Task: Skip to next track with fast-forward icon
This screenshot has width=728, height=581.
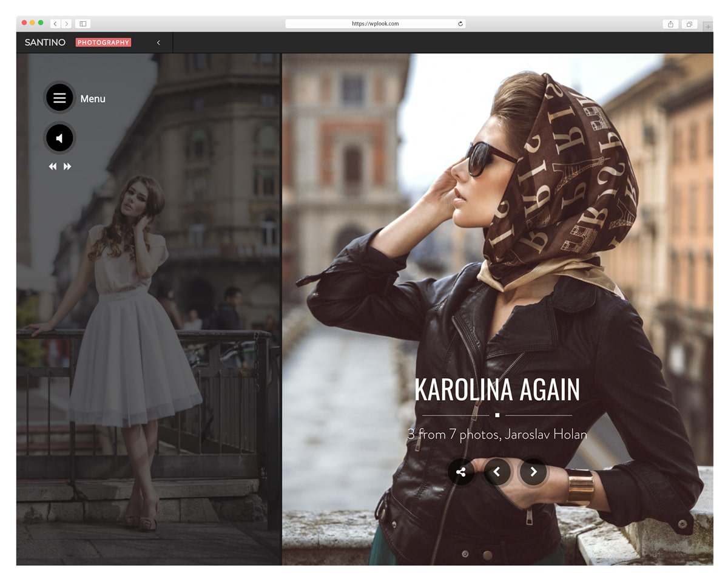Action: tap(67, 166)
